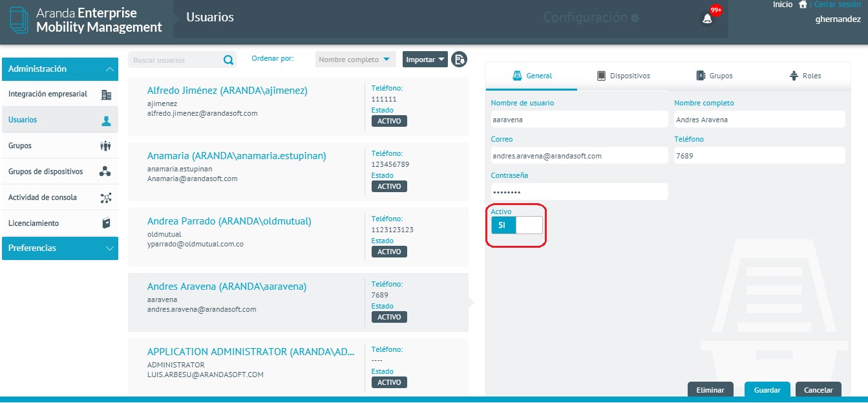
Task: Click the home icon next to Inicio
Action: pyautogui.click(x=803, y=5)
